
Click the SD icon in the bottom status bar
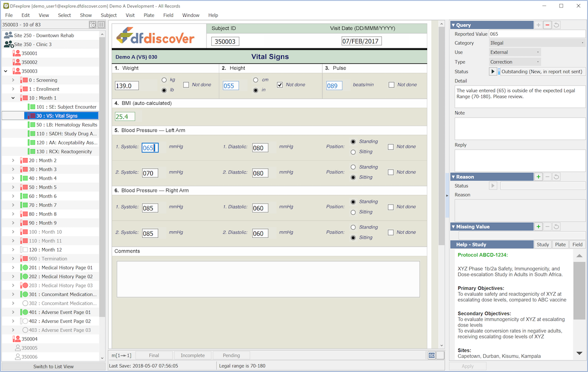(432, 355)
